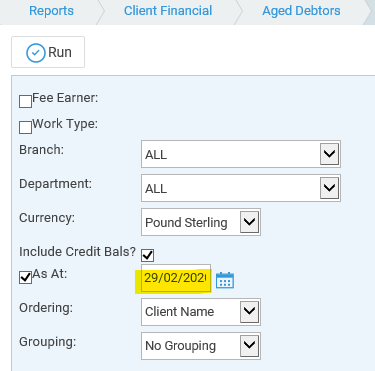Select the Branch ALL combo box

tap(241, 154)
